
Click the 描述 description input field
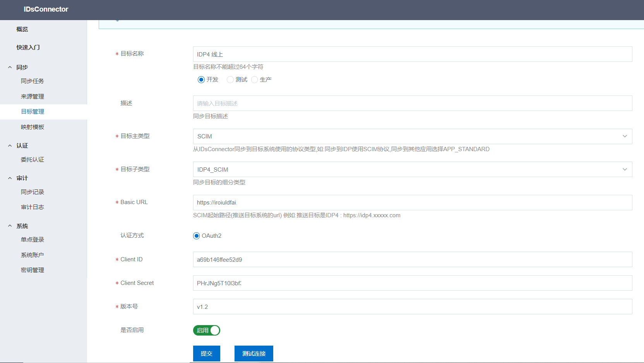coord(412,104)
